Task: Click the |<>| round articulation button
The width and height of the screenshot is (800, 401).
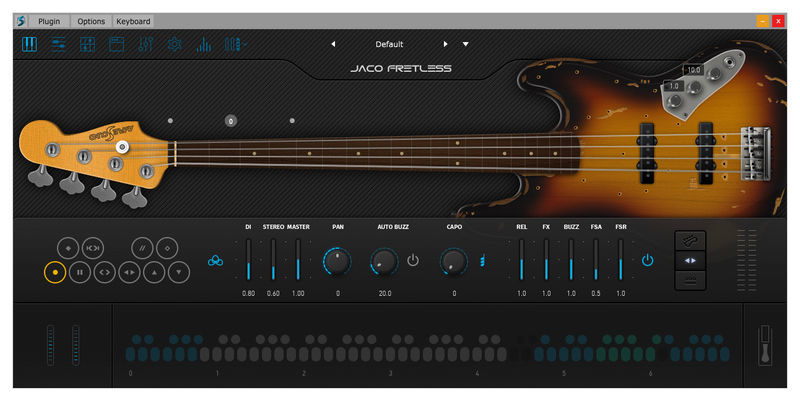Action: tap(92, 248)
